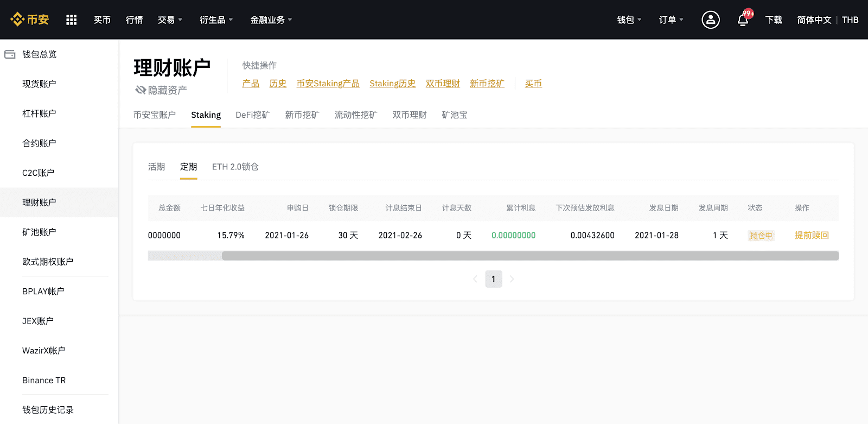Viewport: 868px width, 424px height.
Task: Change currency via THB
Action: (850, 20)
